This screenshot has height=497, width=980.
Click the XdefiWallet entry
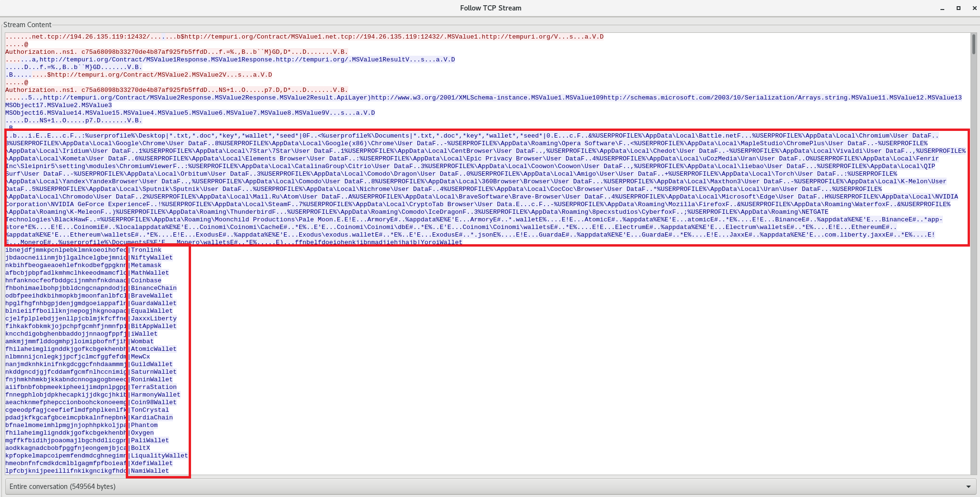[x=152, y=463]
